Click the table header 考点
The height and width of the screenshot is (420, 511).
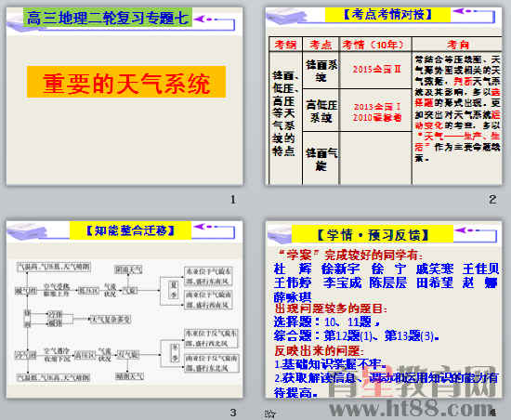[x=321, y=45]
